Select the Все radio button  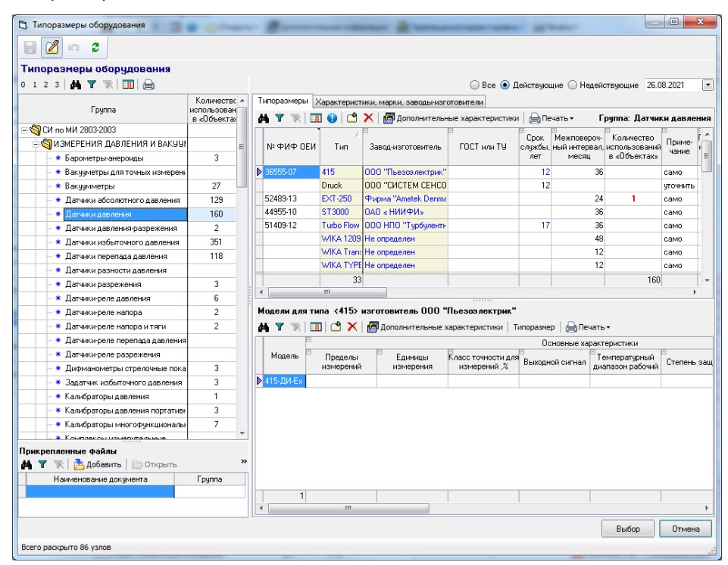[x=476, y=86]
